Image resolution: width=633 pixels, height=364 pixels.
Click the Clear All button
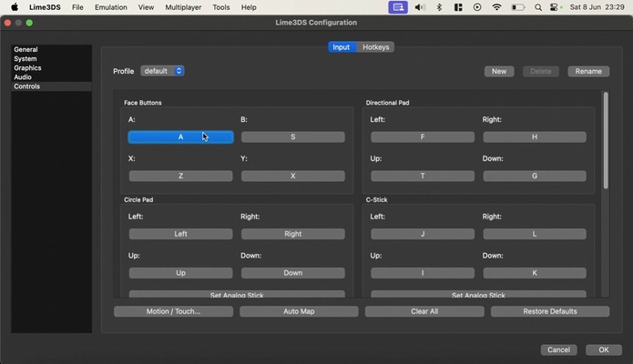click(424, 311)
